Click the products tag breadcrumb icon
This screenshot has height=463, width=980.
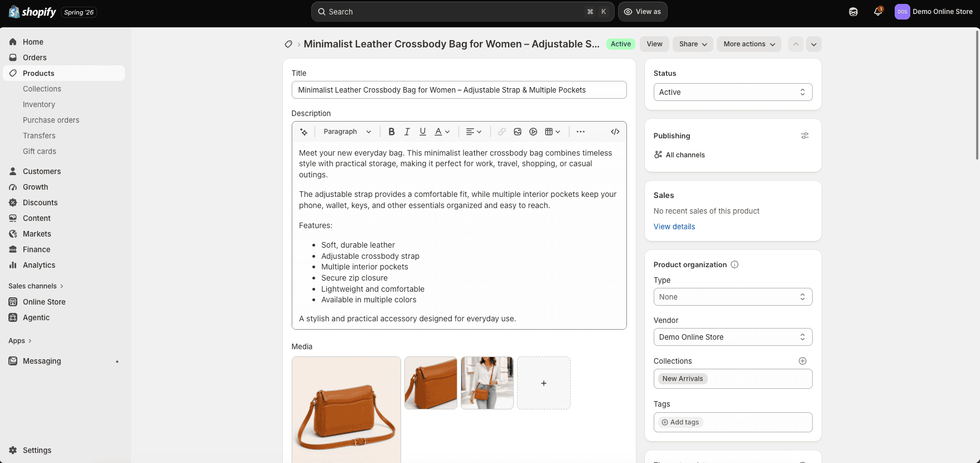(288, 44)
